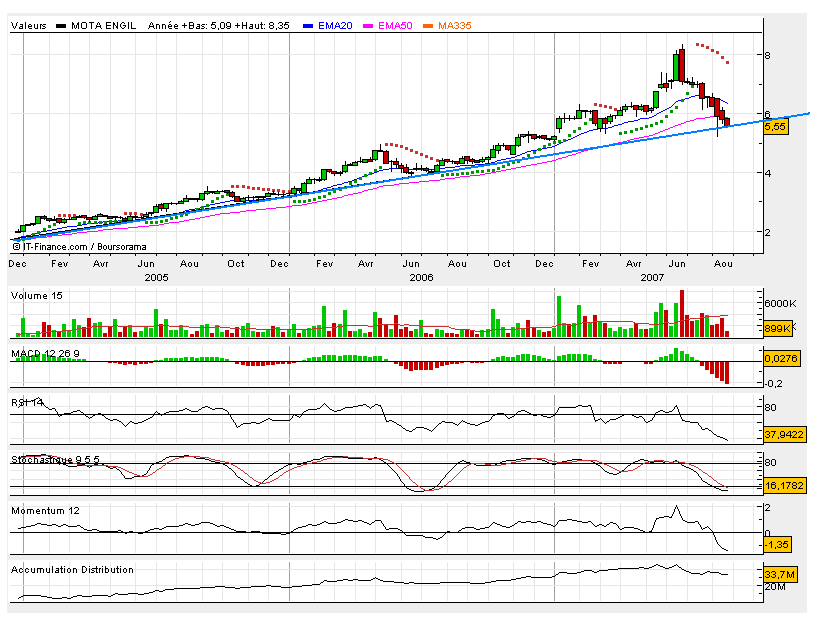Screen dimensions: 820x617
Task: Click the 2005 year label on time axis
Action: [x=156, y=278]
